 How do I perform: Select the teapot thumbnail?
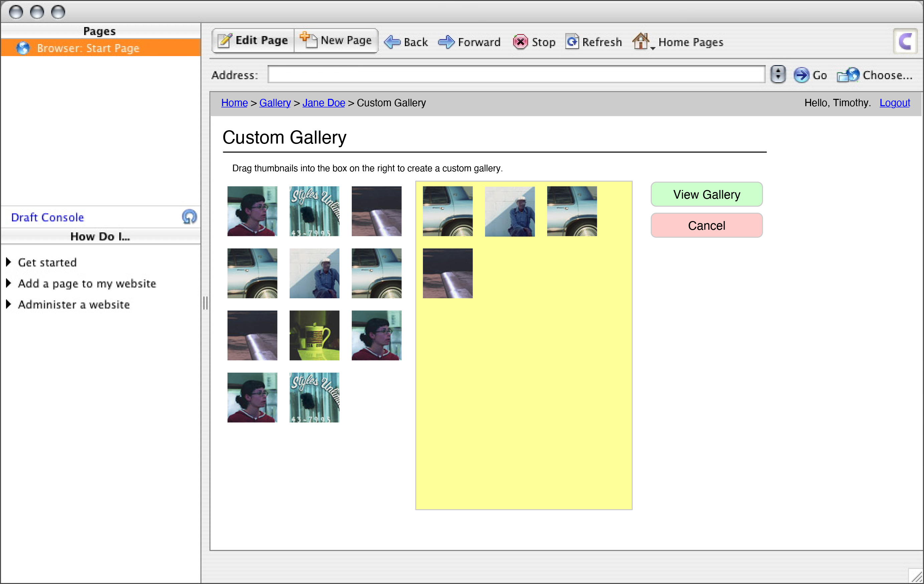pyautogui.click(x=314, y=336)
